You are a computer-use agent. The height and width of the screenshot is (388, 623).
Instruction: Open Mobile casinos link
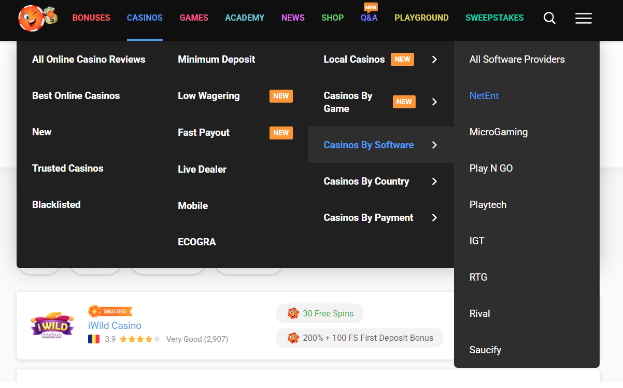click(193, 206)
